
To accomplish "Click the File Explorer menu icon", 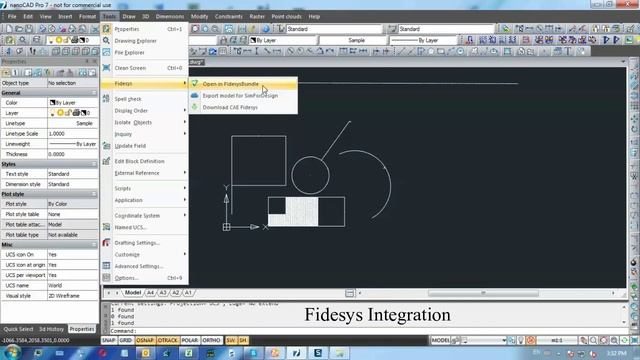I will (106, 52).
